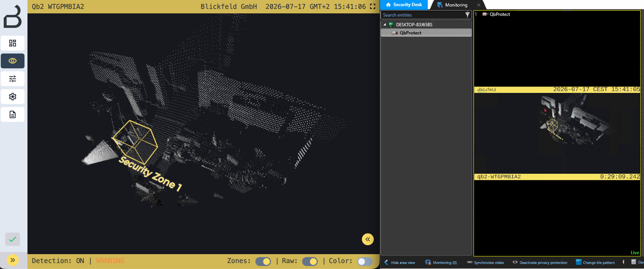644x269 pixels.
Task: Click the Detection: ON status text
Action: click(x=58, y=261)
